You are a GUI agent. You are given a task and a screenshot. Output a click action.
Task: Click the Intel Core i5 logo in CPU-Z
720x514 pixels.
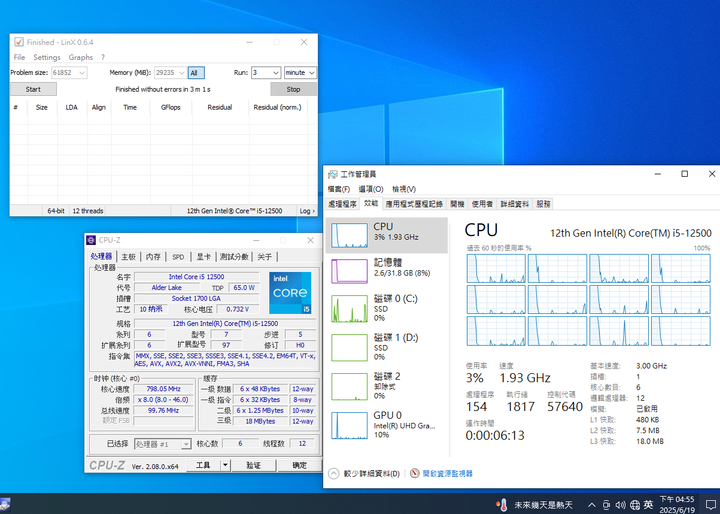coord(290,293)
